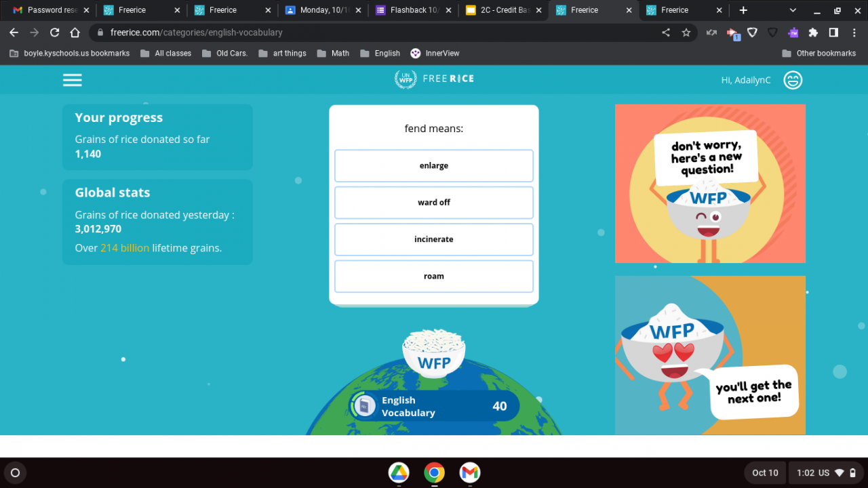Screen dimensions: 868x488
Task: Open the purple rw extension
Action: point(793,33)
